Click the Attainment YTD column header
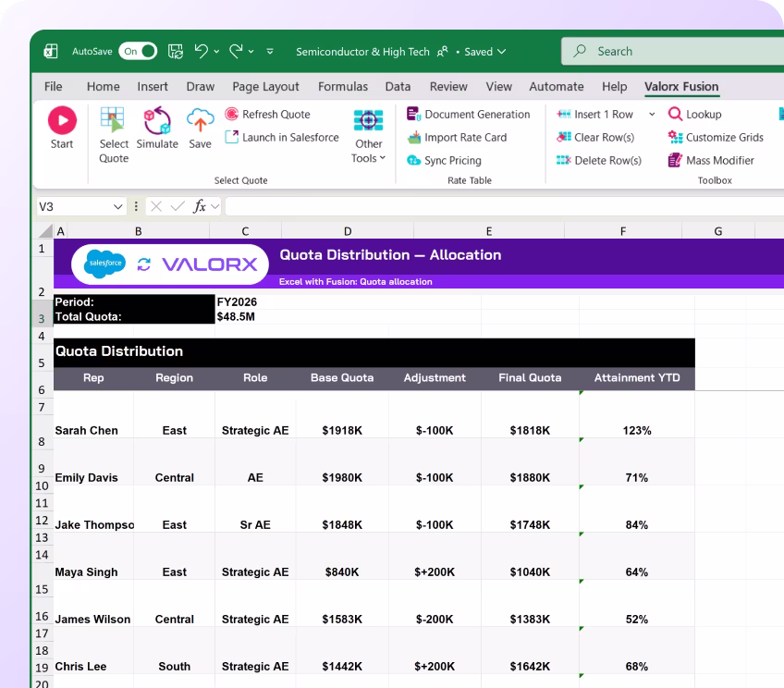Screen dimensions: 784x688 (x=637, y=377)
